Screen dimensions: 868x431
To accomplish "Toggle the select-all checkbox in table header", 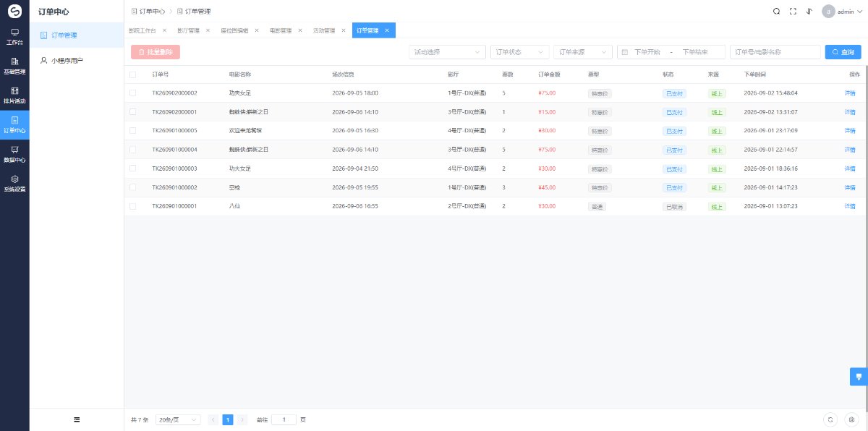I will click(132, 74).
